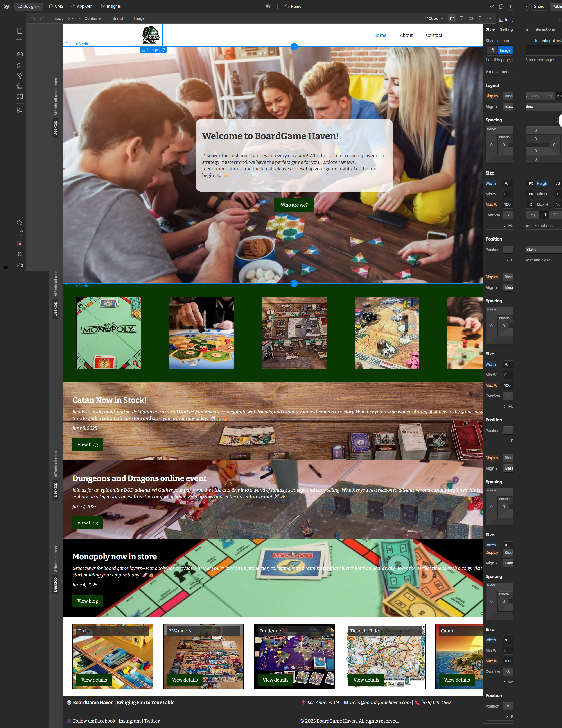Open PX unit selector beside Height
The image size is (562, 728).
pos(531,184)
